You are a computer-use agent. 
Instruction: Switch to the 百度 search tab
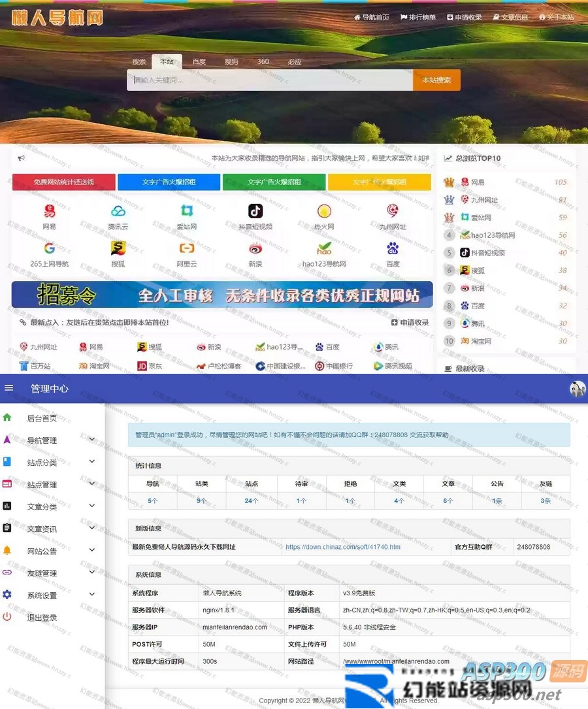pyautogui.click(x=199, y=61)
